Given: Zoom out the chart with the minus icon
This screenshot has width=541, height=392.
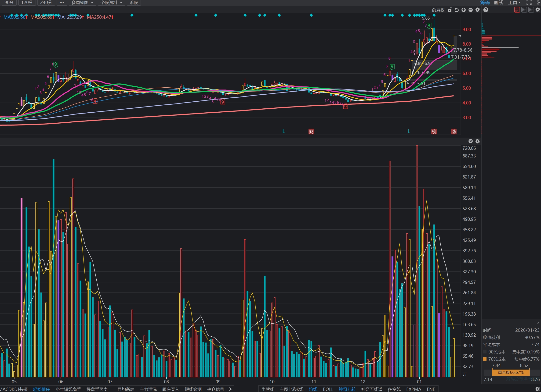Looking at the screenshot, I should pos(470,10).
